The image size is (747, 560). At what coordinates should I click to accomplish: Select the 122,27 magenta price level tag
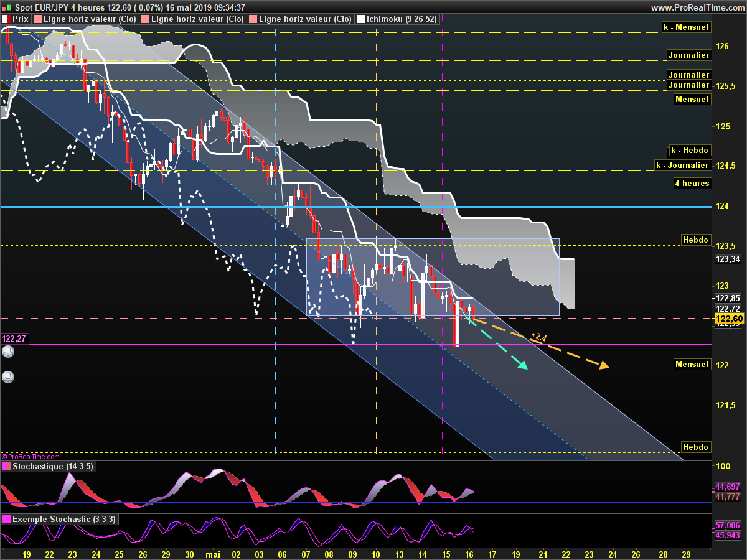[x=14, y=338]
